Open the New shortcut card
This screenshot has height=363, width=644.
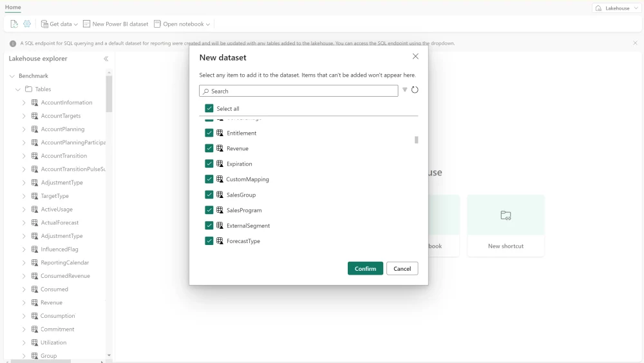506,226
